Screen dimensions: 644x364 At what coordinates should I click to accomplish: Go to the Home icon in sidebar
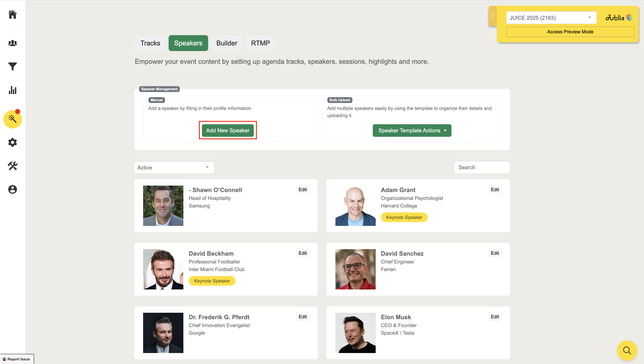pos(13,15)
